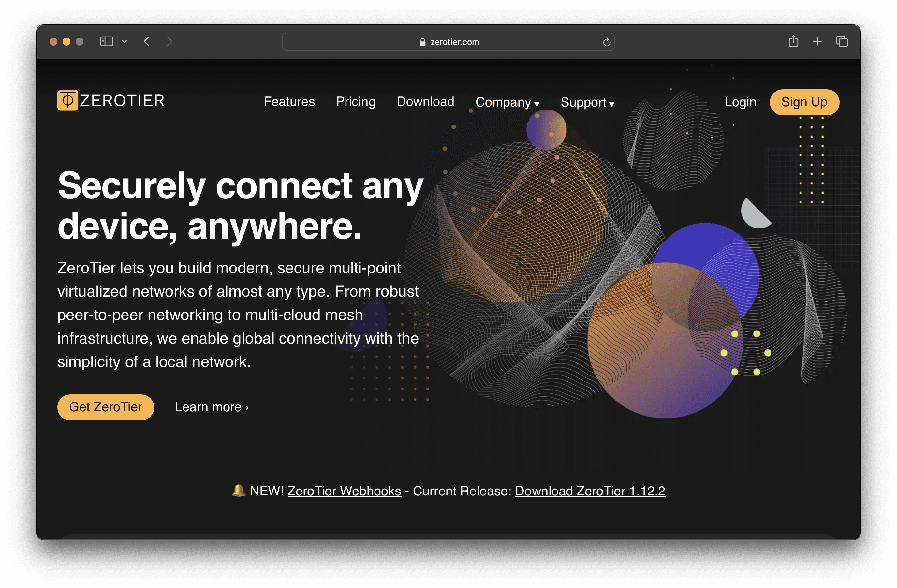Click the padlock icon in the address bar
Image resolution: width=897 pixels, height=588 pixels.
click(422, 42)
